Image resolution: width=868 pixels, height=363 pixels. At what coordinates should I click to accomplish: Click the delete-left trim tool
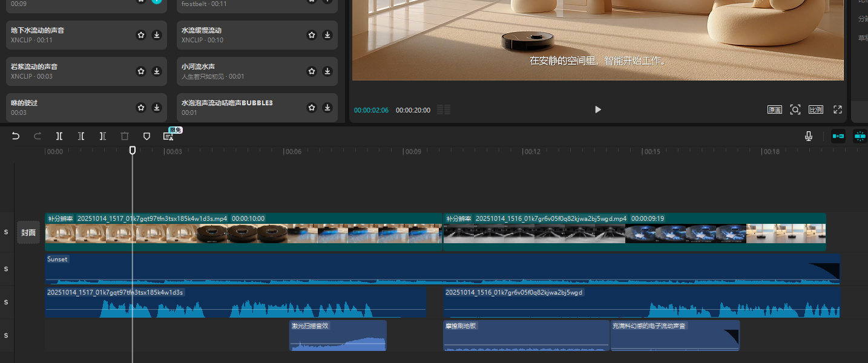(x=81, y=136)
